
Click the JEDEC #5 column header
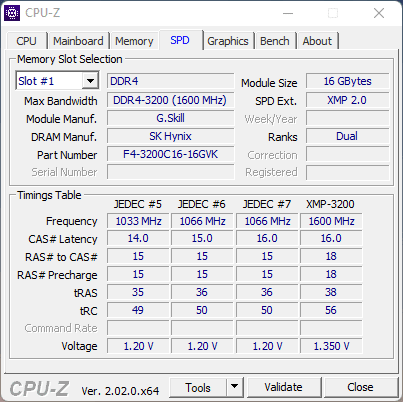click(x=138, y=204)
